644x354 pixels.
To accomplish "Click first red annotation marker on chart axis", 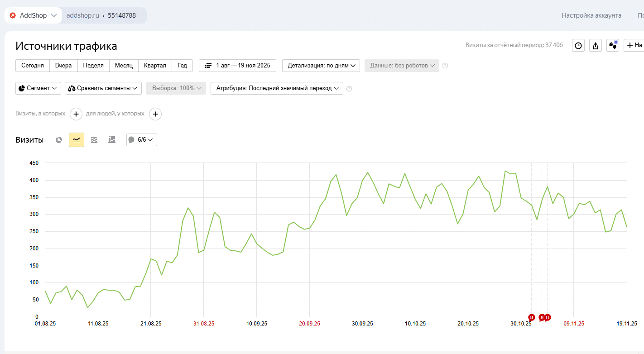I will [532, 317].
